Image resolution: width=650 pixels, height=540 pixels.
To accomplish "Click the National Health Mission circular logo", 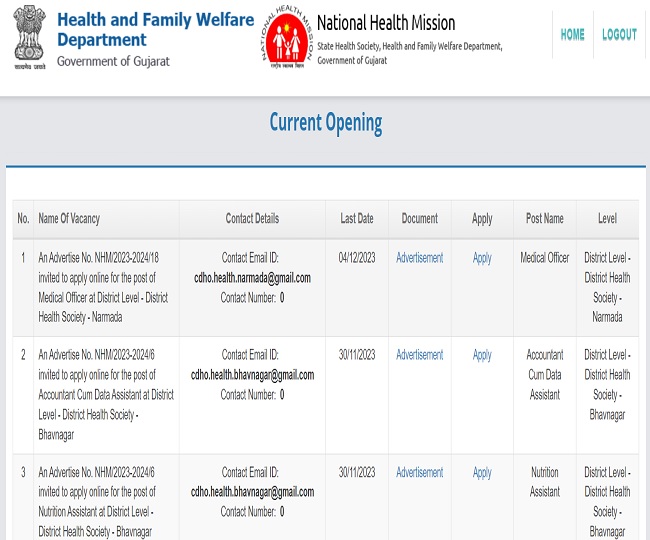I will point(286,37).
